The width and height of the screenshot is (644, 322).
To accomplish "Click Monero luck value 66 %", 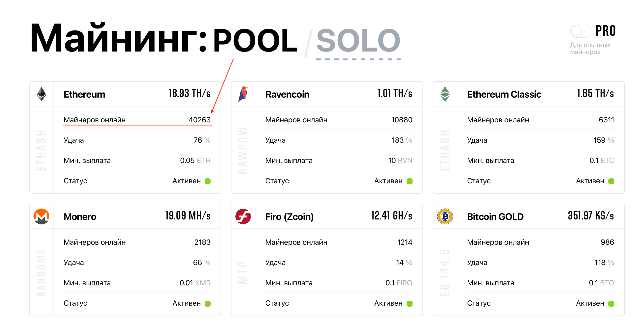I will [x=202, y=262].
